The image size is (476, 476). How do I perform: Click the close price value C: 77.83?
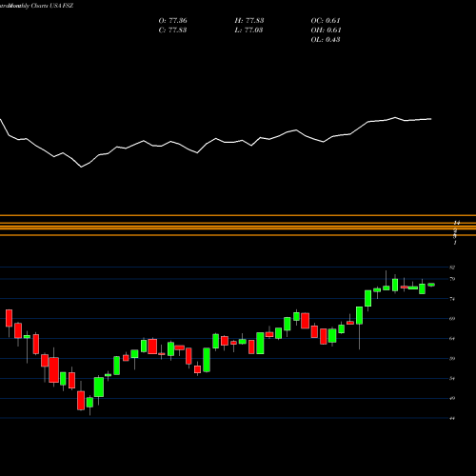click(x=172, y=30)
